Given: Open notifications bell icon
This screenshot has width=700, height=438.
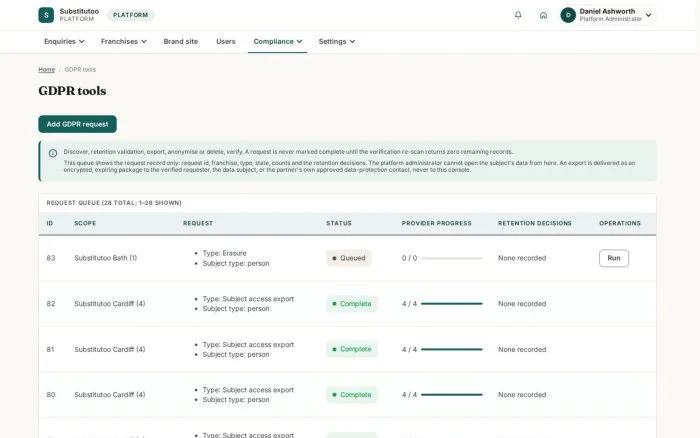Looking at the screenshot, I should [518, 15].
